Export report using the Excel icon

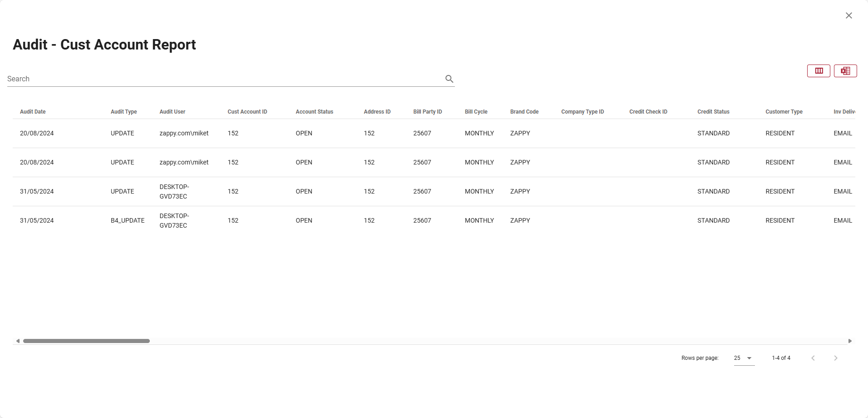(845, 71)
